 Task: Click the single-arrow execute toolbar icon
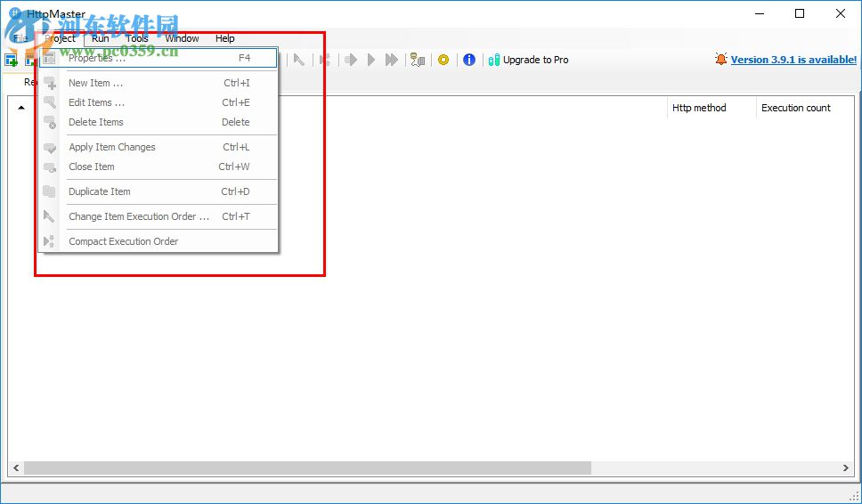351,60
